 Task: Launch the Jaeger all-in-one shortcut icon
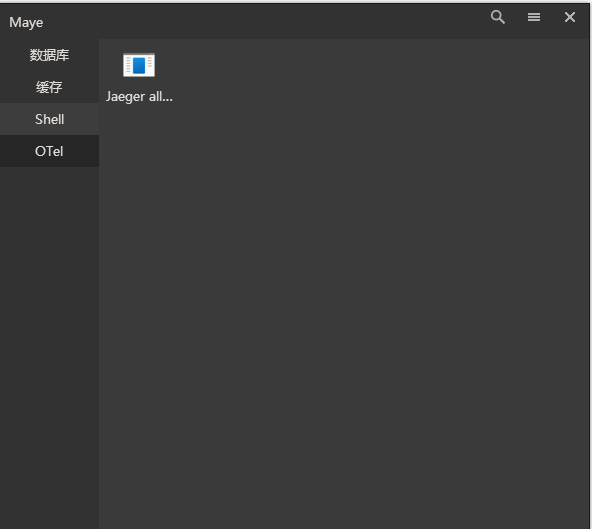click(139, 65)
